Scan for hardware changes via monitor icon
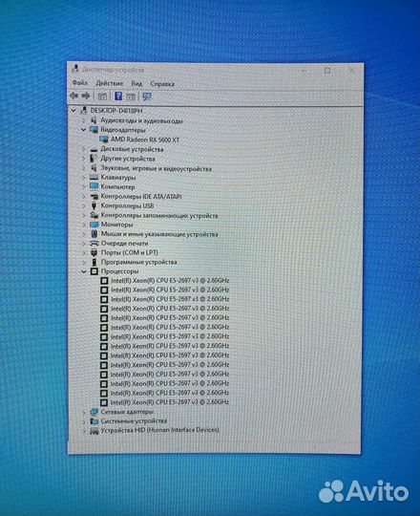 147,97
